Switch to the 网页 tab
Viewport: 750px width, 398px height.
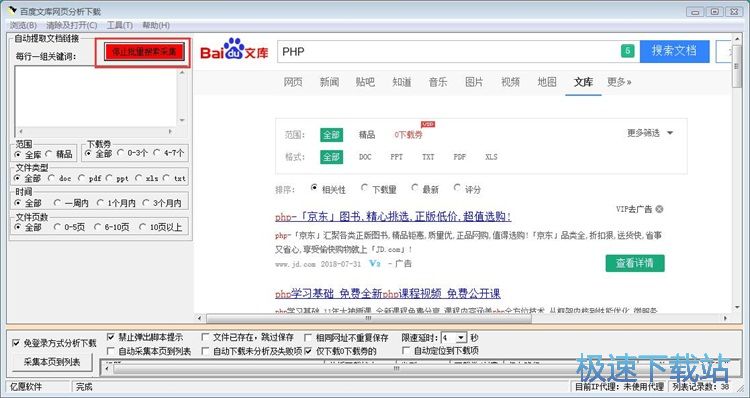(x=293, y=82)
